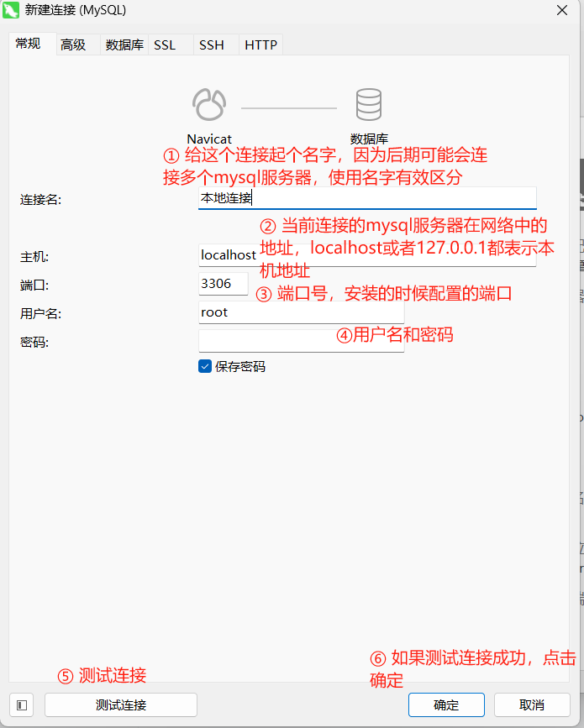
Task: Click the empty 密码 field
Action: tap(301, 341)
